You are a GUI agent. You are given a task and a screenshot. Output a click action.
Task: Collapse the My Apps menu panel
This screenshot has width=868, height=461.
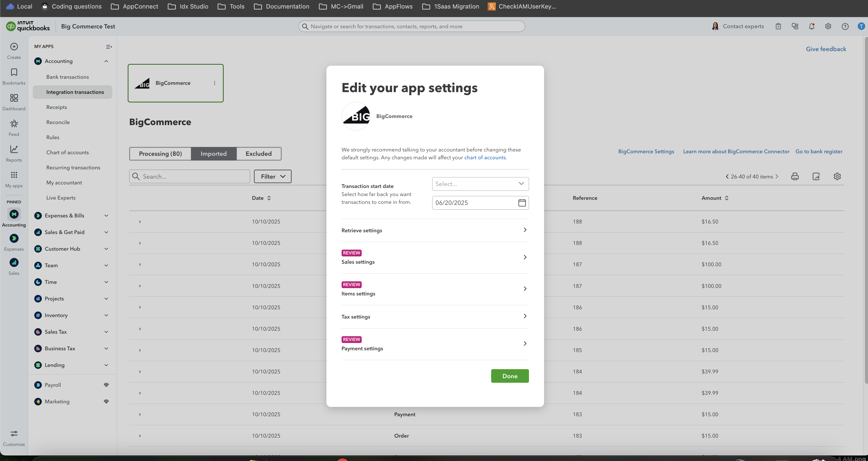click(x=109, y=47)
